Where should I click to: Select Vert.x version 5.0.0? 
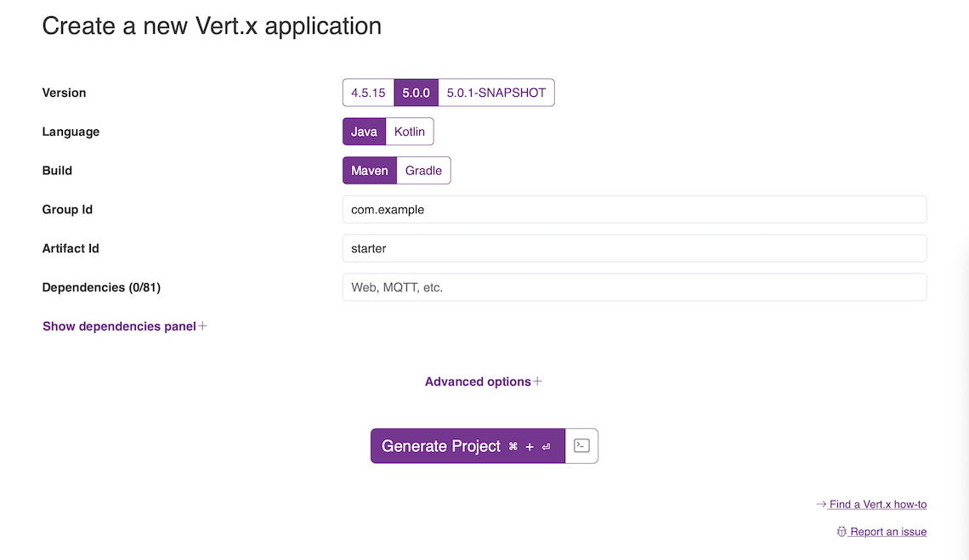point(416,93)
